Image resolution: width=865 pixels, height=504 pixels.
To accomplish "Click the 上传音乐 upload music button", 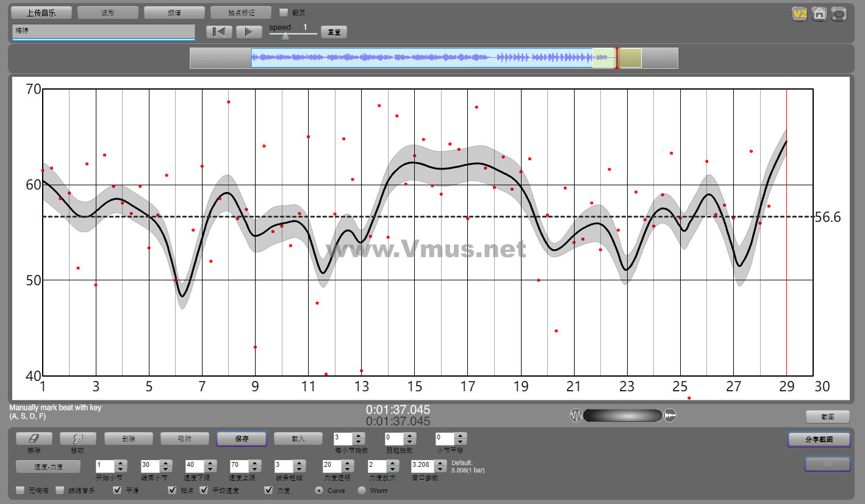I will tap(41, 13).
